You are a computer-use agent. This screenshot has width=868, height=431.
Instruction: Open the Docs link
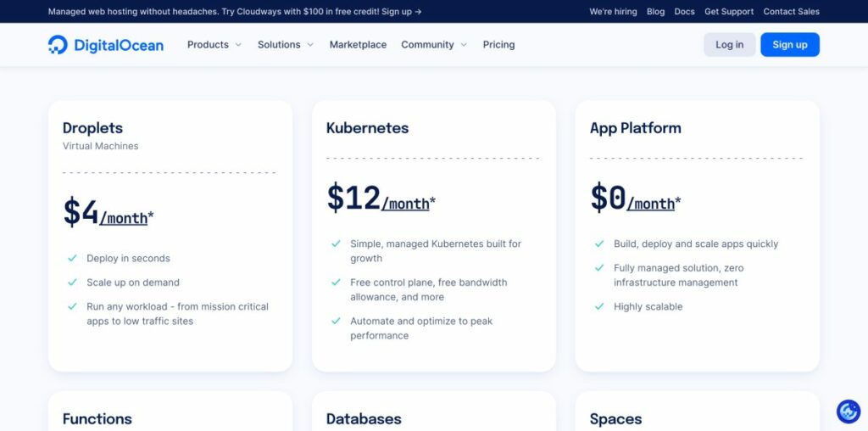[684, 12]
